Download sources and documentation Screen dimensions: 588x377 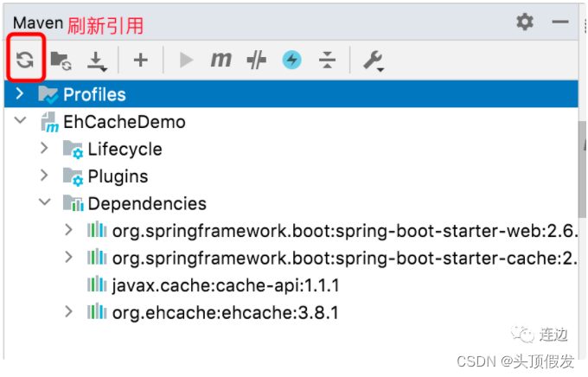pyautogui.click(x=97, y=61)
